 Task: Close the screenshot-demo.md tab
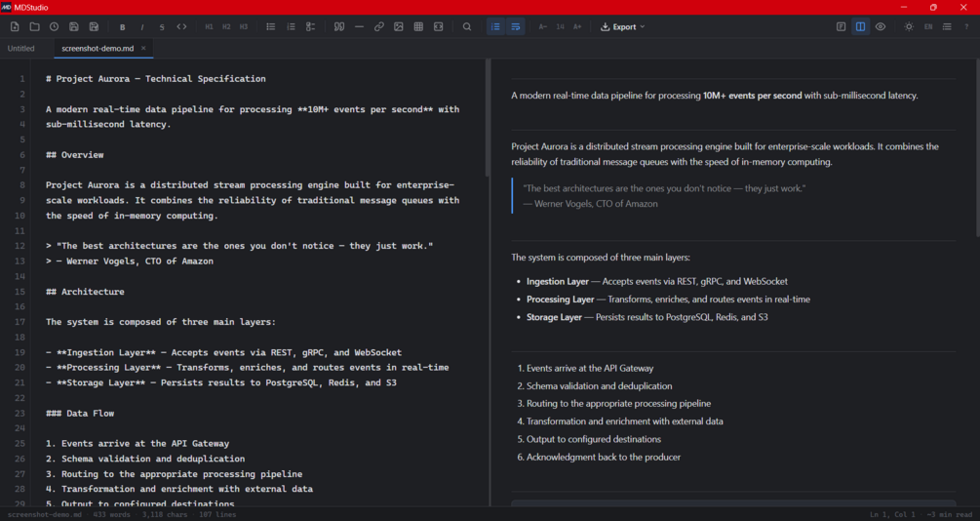click(143, 48)
